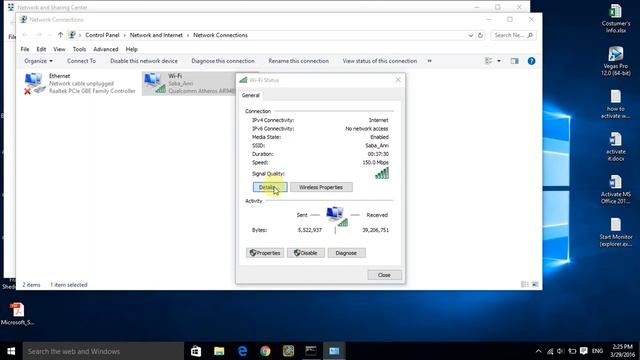Image resolution: width=640 pixels, height=360 pixels.
Task: Switch to large icons view in status bar
Action: pos(535,284)
